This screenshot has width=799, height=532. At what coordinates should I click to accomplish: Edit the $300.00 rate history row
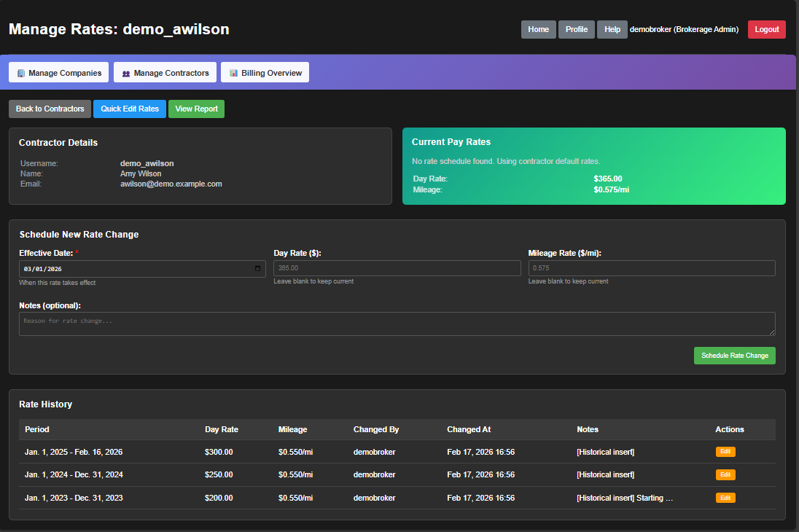coord(725,452)
